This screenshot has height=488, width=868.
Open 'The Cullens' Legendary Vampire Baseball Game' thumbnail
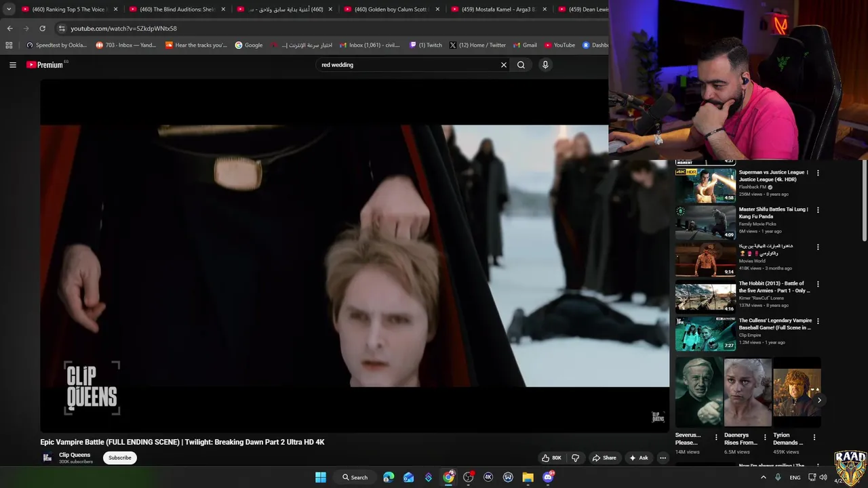click(705, 333)
